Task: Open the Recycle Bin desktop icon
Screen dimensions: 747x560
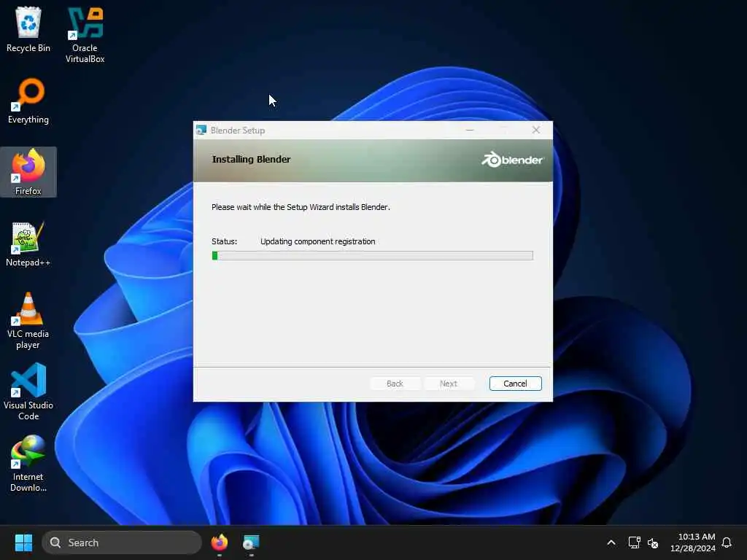Action: (x=28, y=29)
